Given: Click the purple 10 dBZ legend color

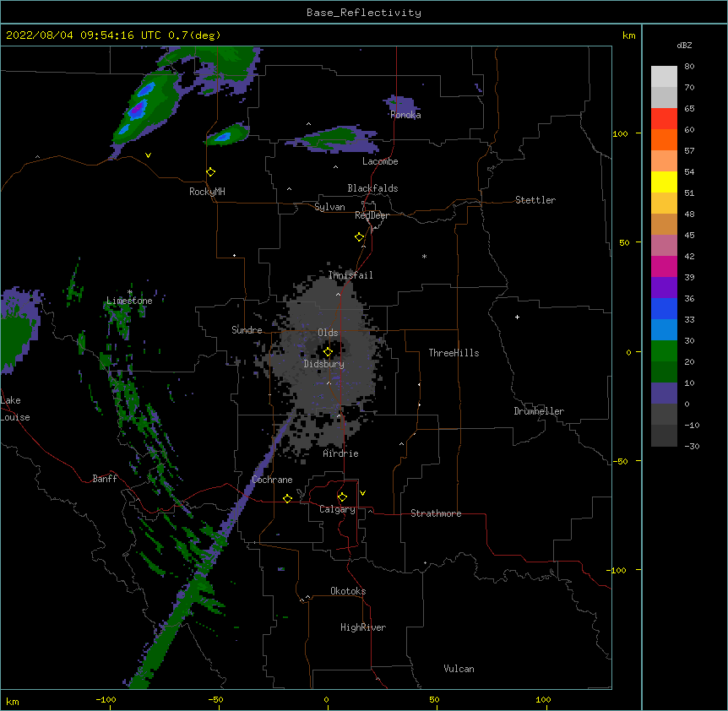Looking at the screenshot, I should (664, 393).
